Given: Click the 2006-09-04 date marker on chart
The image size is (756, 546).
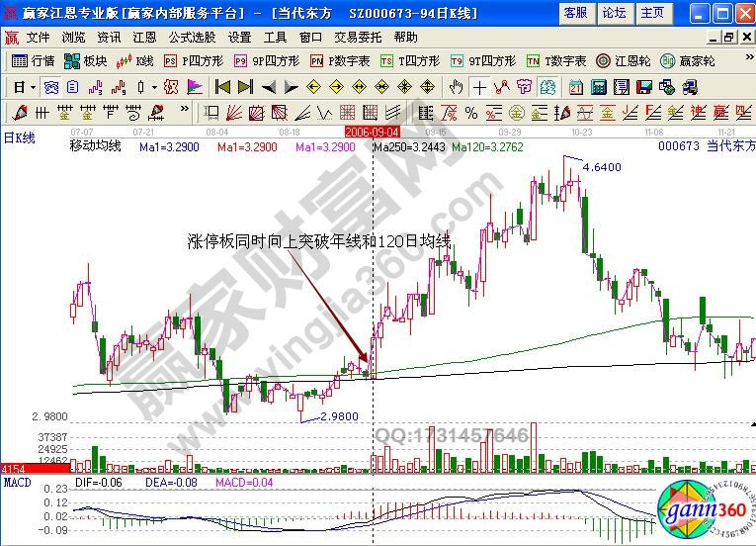Looking at the screenshot, I should click(x=372, y=131).
